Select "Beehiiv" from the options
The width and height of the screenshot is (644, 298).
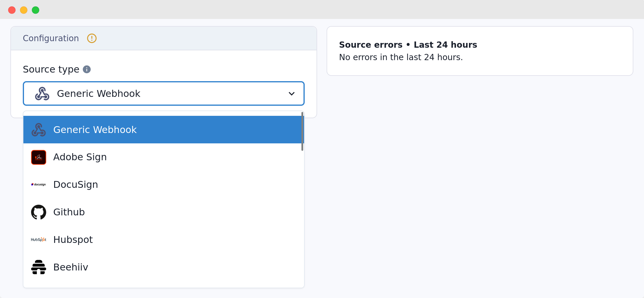tap(70, 267)
